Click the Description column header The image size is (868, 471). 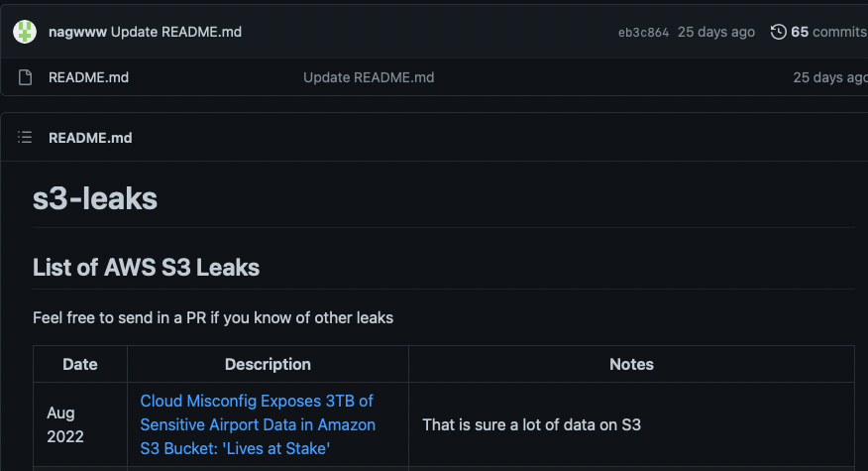pyautogui.click(x=268, y=364)
